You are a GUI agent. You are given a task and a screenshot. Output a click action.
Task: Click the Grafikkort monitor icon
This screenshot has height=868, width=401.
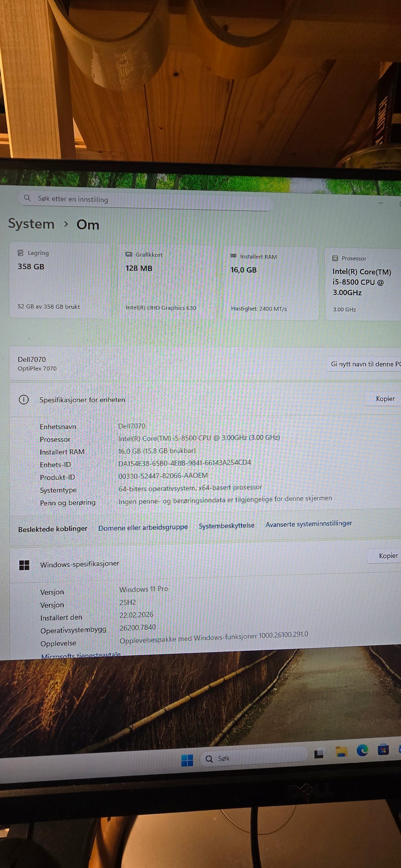[129, 254]
